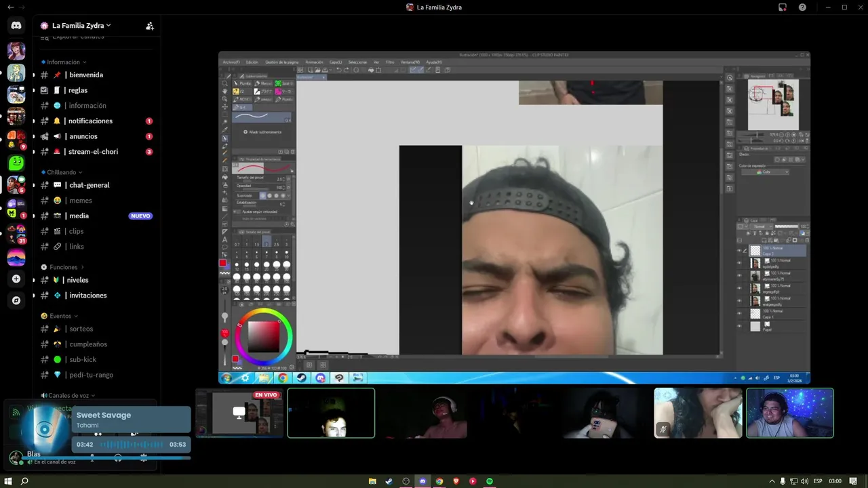The height and width of the screenshot is (488, 868).
Task: Open the Discover servers compass icon
Action: pyautogui.click(x=16, y=300)
